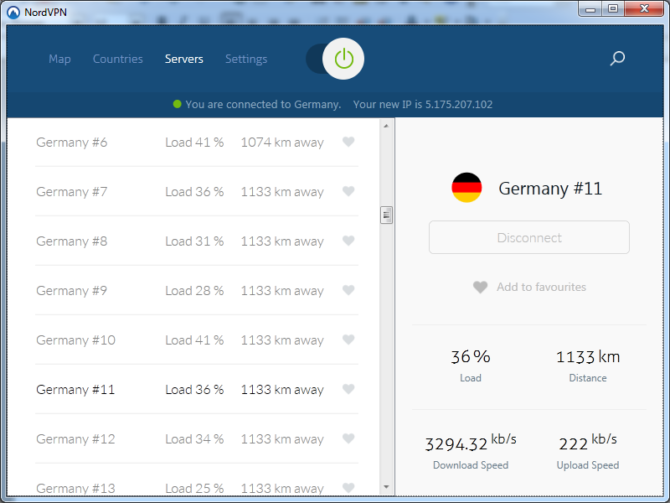The width and height of the screenshot is (670, 503).
Task: Click the NordVPN logo in title bar
Action: [x=13, y=12]
